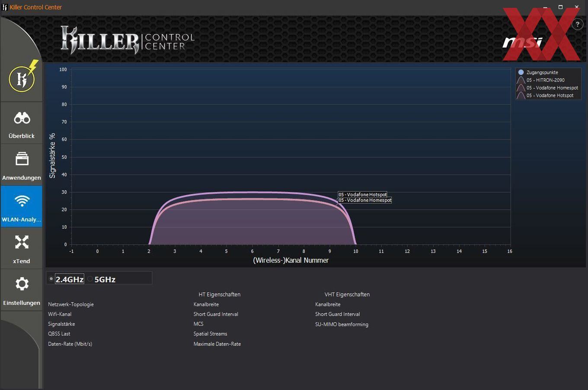Click the QBSS Last label
Screen dimensions: 588x390
point(59,334)
